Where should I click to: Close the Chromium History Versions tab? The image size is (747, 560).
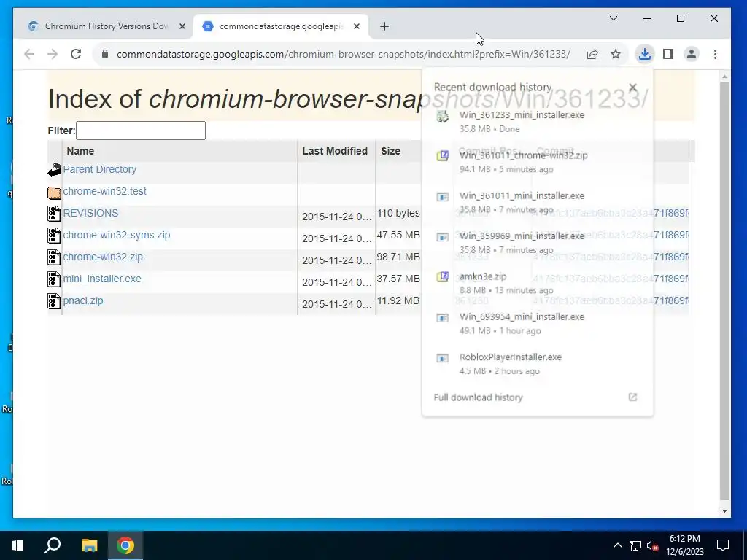click(182, 26)
